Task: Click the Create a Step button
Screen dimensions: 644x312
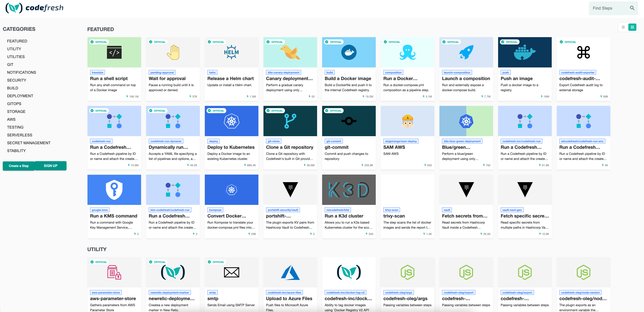Action: pyautogui.click(x=19, y=166)
